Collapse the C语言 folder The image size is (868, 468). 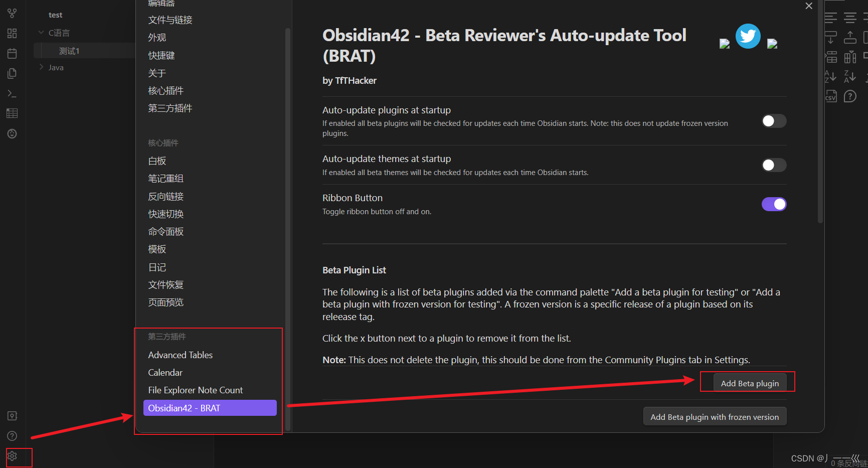click(x=42, y=33)
